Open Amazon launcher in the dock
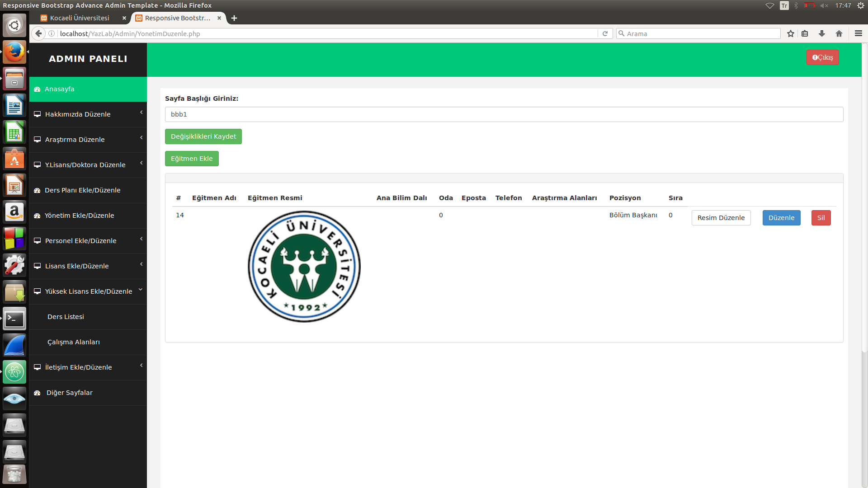868x488 pixels. [14, 212]
